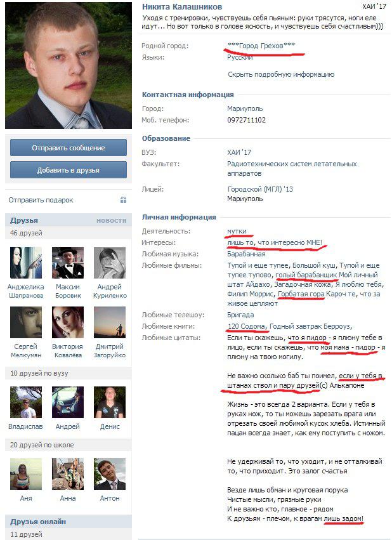
Task: Open the ХАИ '17 university link
Action: 239,152
